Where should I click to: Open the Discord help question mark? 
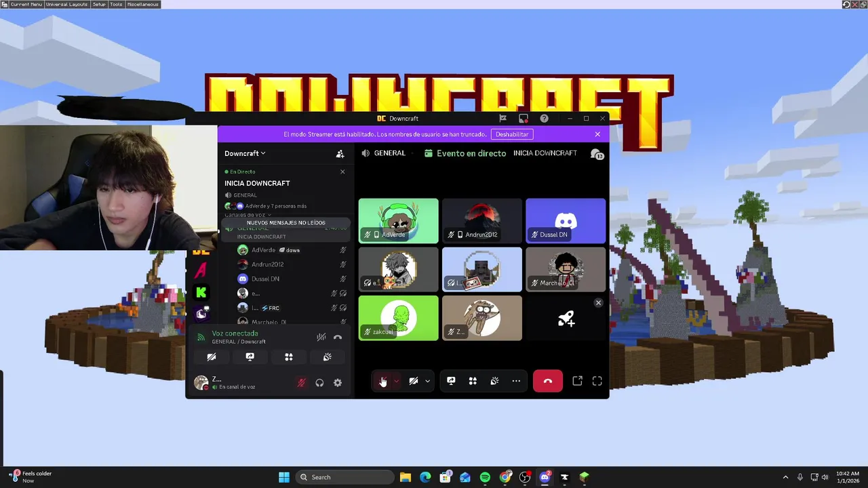coord(544,119)
